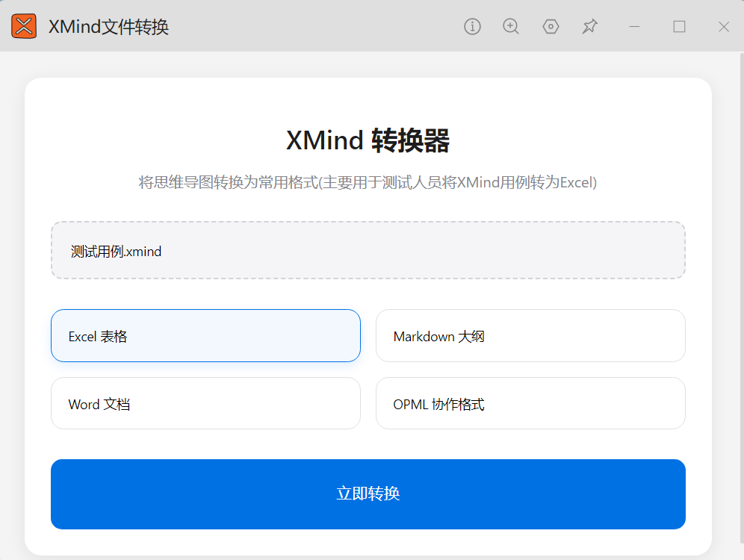
Task: Click the zoom-in magnifier icon
Action: click(511, 27)
